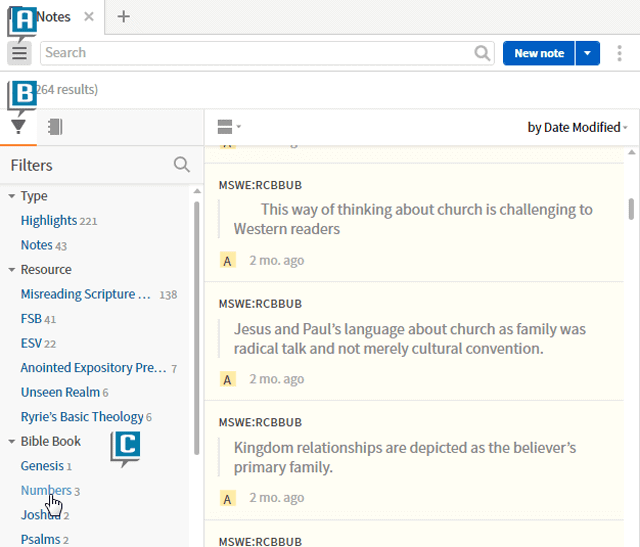Close the Notes tab

(89, 17)
